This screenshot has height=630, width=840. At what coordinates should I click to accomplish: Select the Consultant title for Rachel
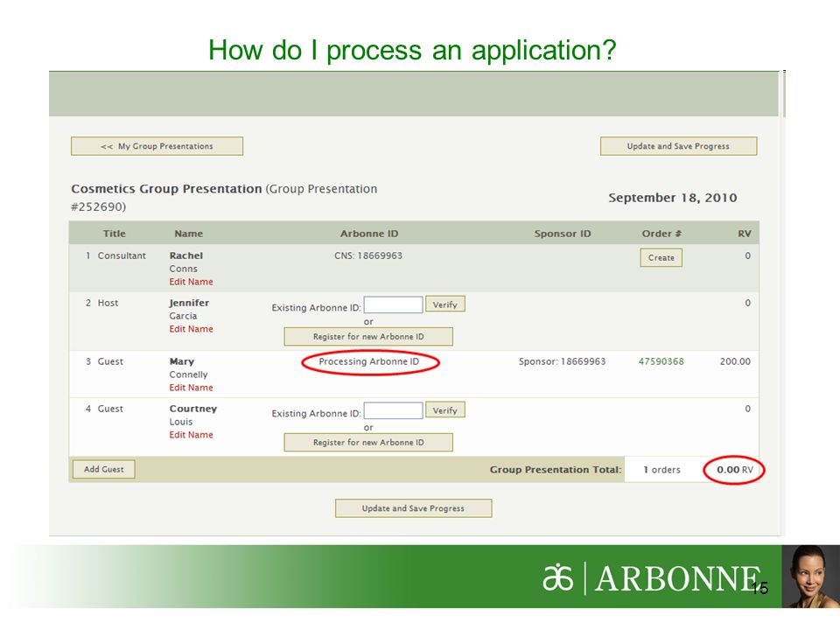click(122, 255)
